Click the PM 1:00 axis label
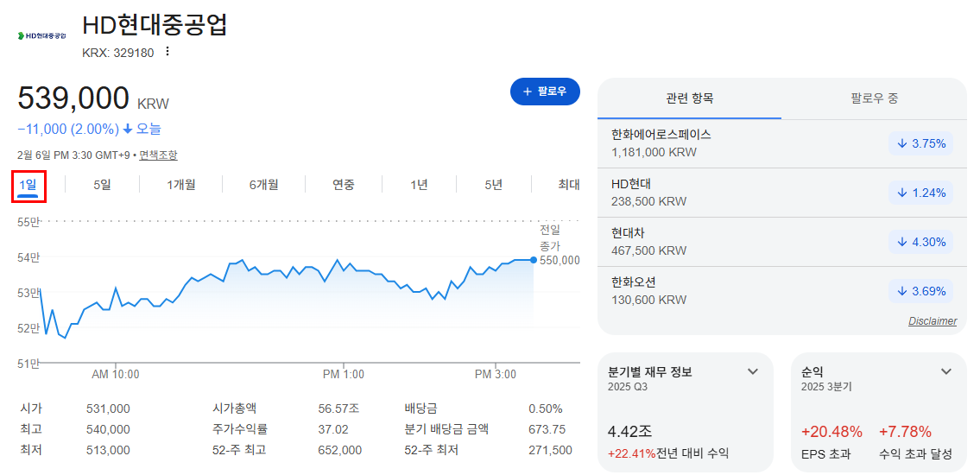Screen dimensions: 980x475 tap(343, 375)
